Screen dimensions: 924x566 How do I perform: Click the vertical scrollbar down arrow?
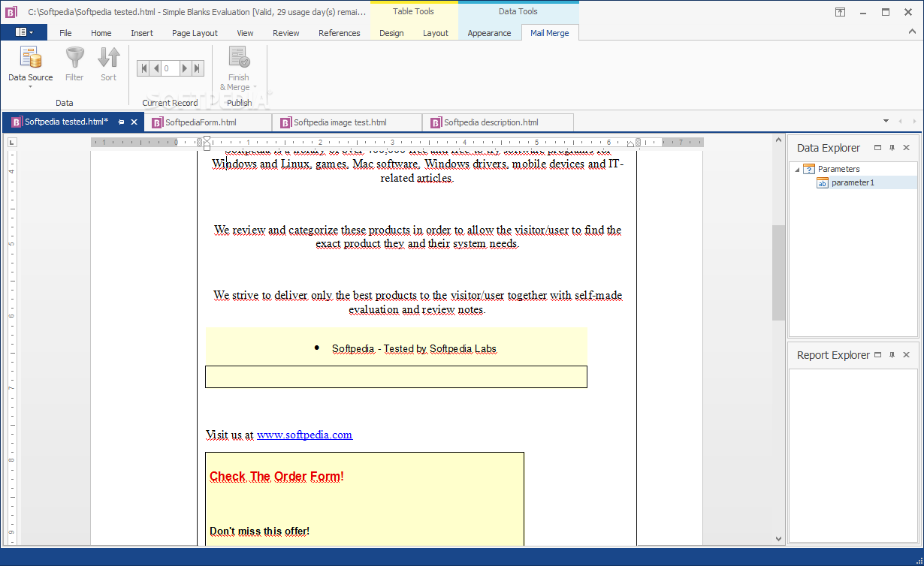click(778, 539)
